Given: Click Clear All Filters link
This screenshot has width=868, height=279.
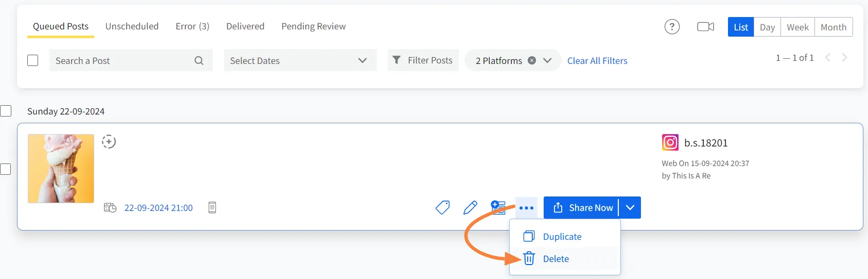Looking at the screenshot, I should point(597,61).
